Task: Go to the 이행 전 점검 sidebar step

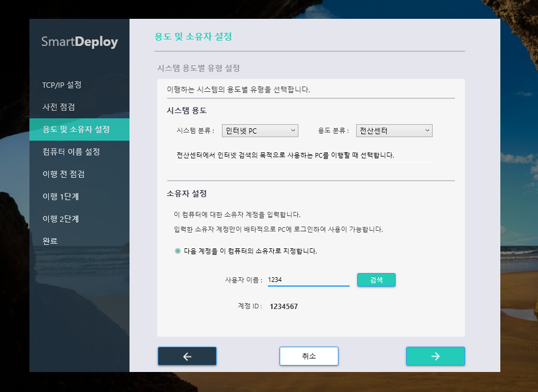Action: tap(79, 174)
